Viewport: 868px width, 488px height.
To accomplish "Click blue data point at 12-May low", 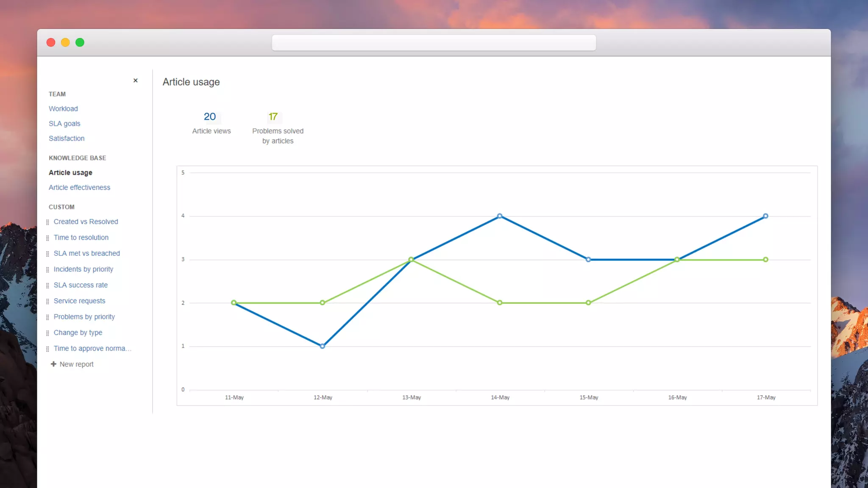I will click(x=323, y=346).
